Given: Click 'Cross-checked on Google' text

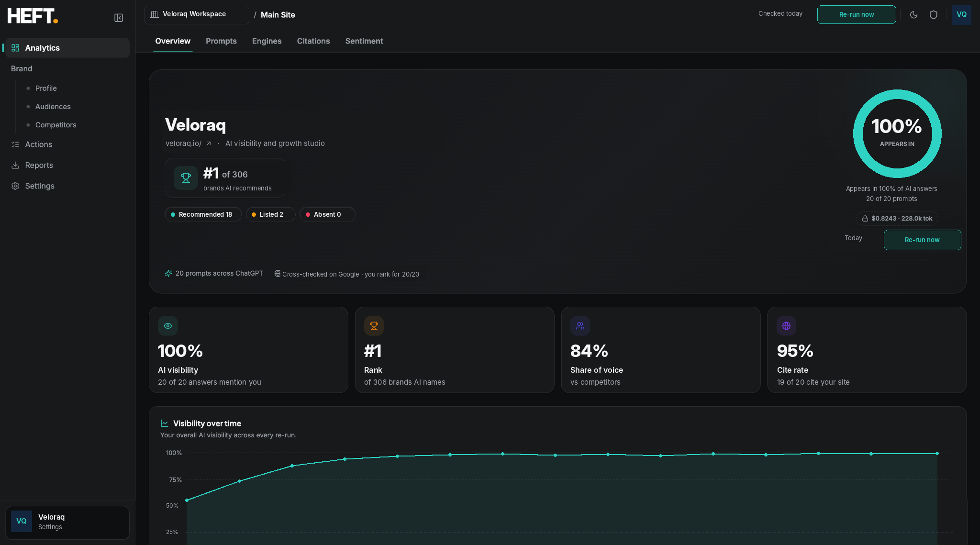Looking at the screenshot, I should pyautogui.click(x=321, y=274).
